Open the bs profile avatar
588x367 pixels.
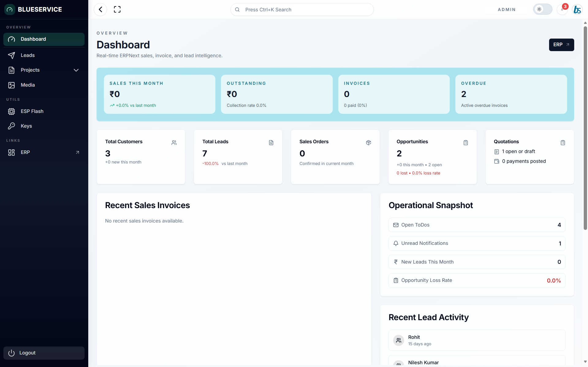577,9
